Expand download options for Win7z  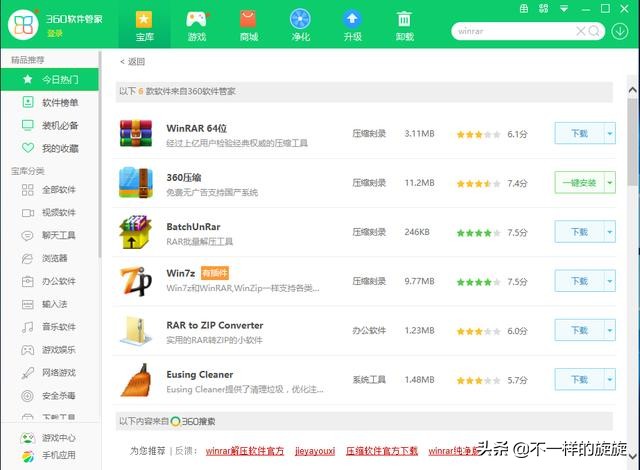click(610, 281)
